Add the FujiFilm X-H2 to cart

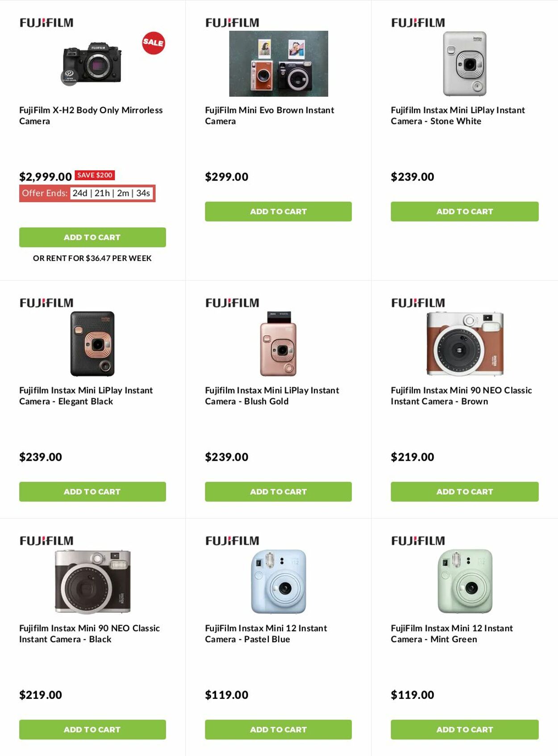92,237
